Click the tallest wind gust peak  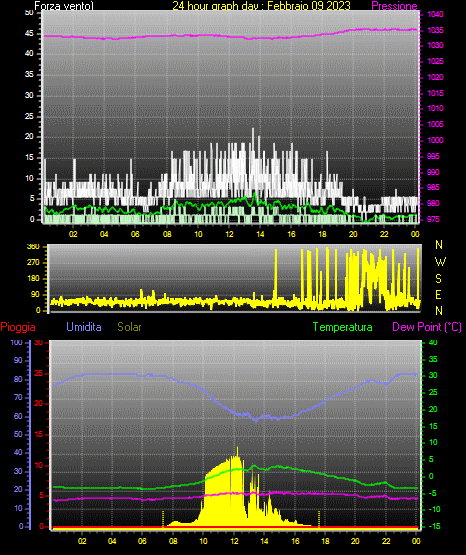253,130
